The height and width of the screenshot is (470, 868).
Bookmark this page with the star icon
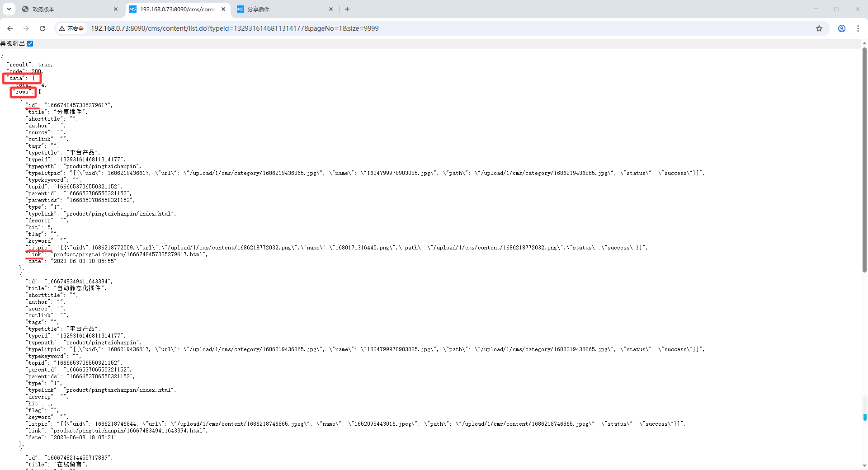(819, 28)
